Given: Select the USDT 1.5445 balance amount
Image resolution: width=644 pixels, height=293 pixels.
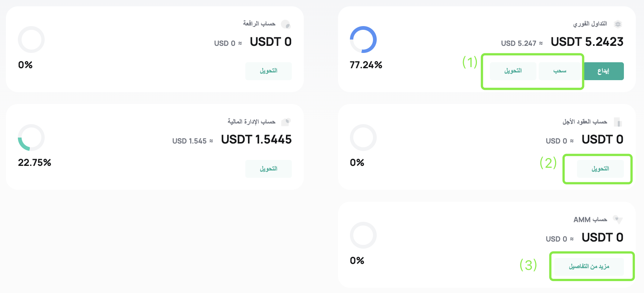Looking at the screenshot, I should (256, 139).
